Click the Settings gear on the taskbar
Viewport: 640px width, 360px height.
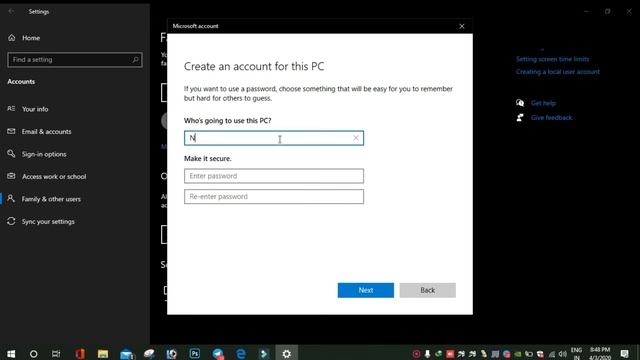(x=287, y=353)
